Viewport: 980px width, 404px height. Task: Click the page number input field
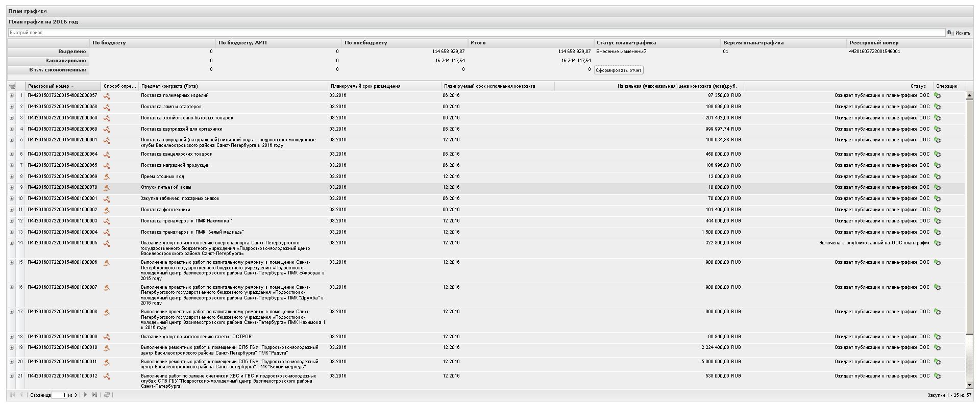click(60, 395)
